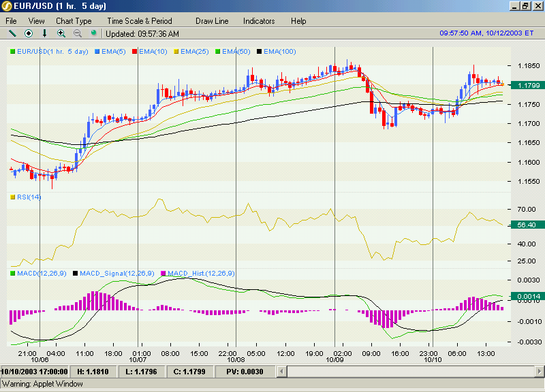Image resolution: width=545 pixels, height=392 pixels.
Task: Click the green status ball icon
Action: click(93, 33)
